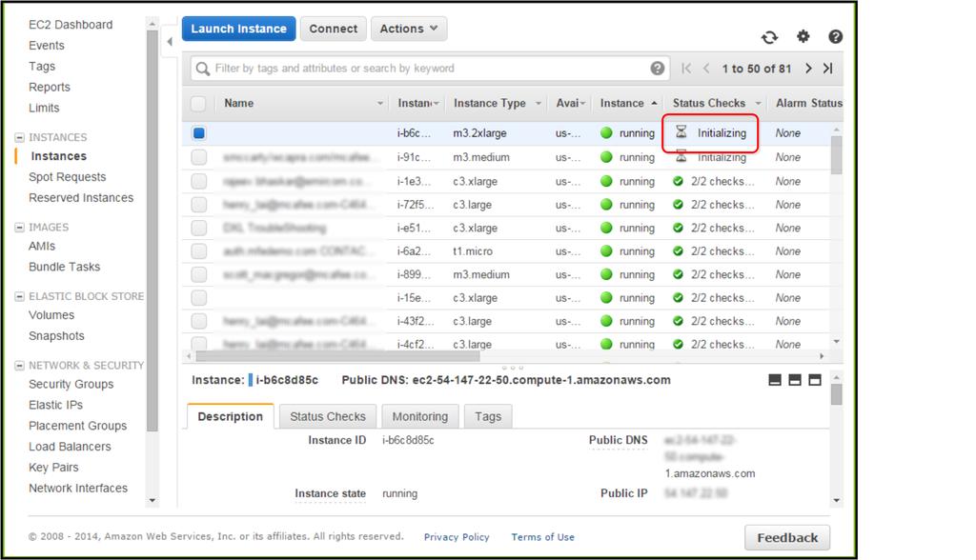Click the search magnifier icon
This screenshot has height=560, width=976.
(202, 69)
